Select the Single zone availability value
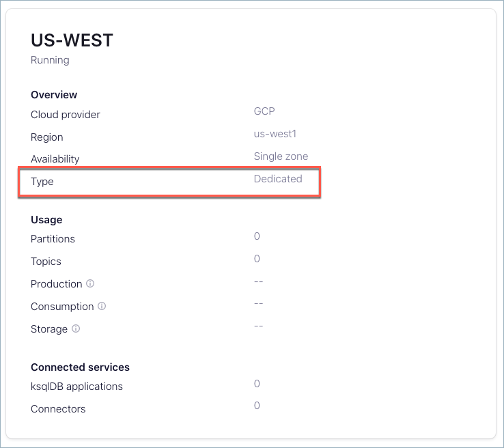Screen dimensions: 504x448 281,156
